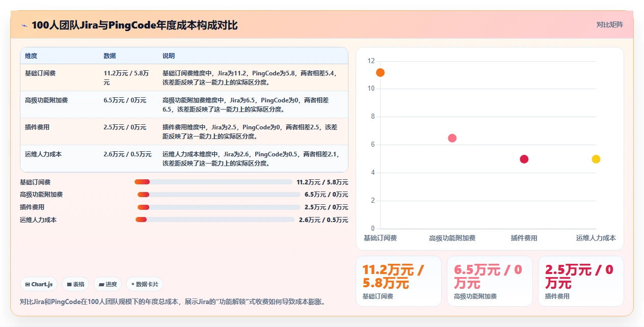Image resolution: width=644 pixels, height=327 pixels.
Task: Click the 运维人力成本 progress bar
Action: 215,220
